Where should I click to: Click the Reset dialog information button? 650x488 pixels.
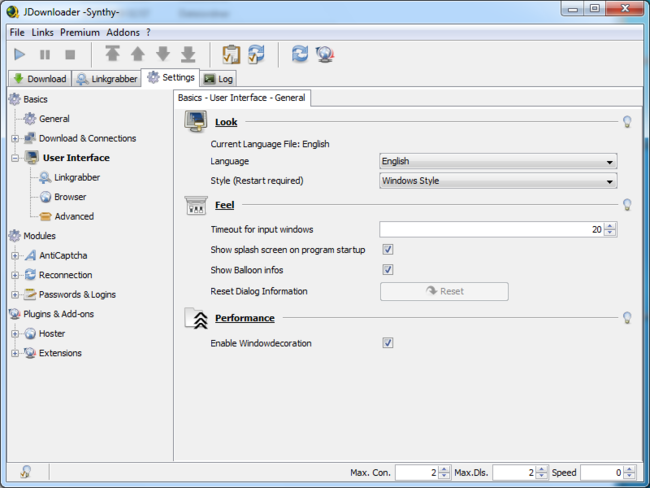coord(444,291)
